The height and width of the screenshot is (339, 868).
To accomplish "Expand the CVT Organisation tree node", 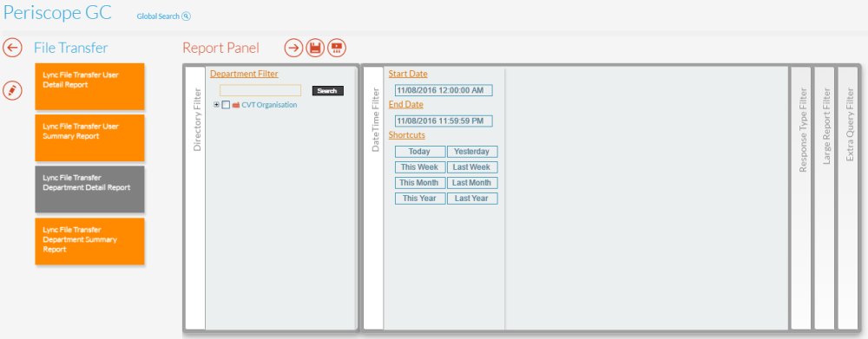I will pos(216,105).
